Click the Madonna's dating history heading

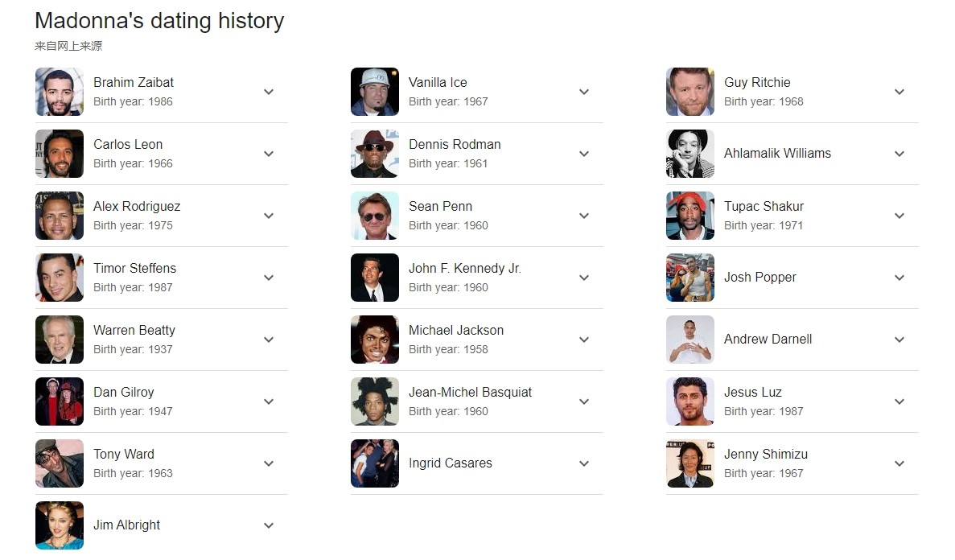tap(159, 21)
